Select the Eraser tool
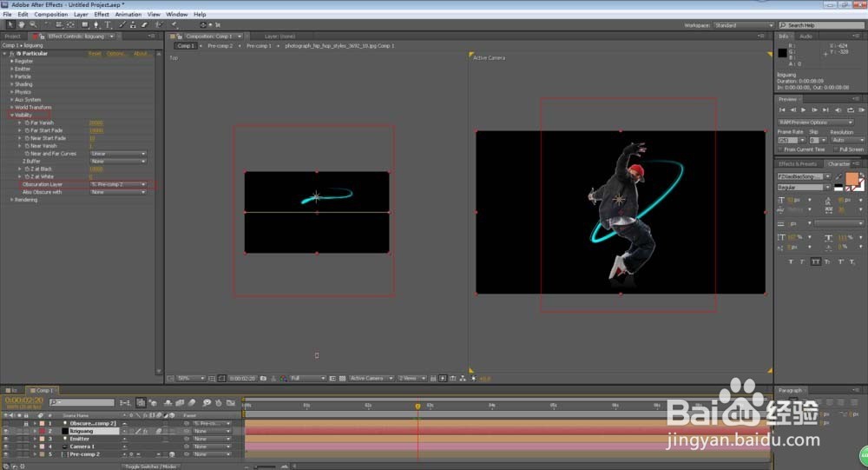 pos(144,25)
